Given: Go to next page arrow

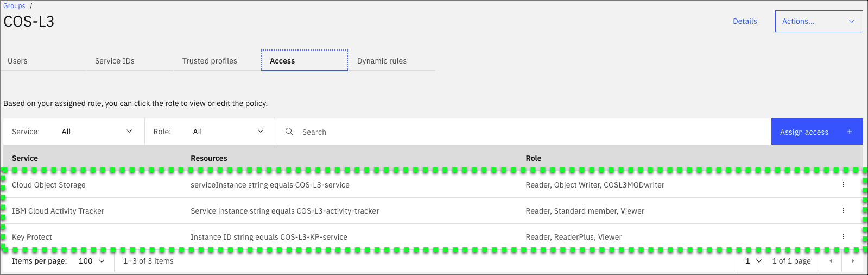Looking at the screenshot, I should click(x=853, y=261).
